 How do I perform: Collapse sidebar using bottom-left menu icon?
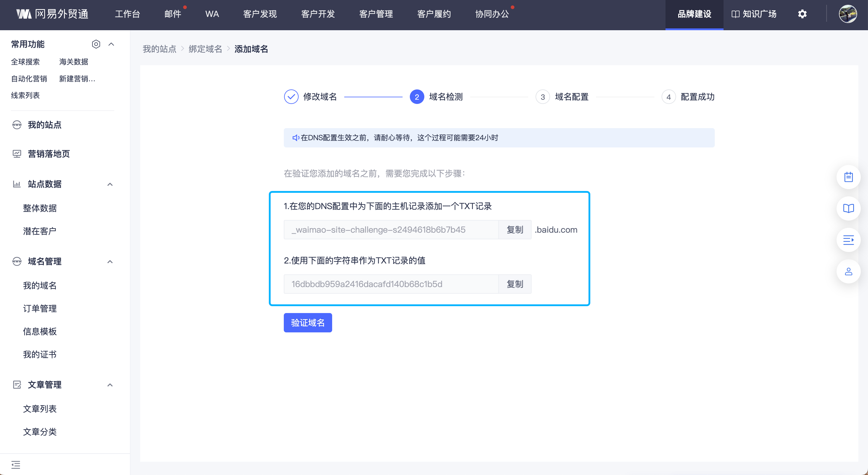point(16,464)
